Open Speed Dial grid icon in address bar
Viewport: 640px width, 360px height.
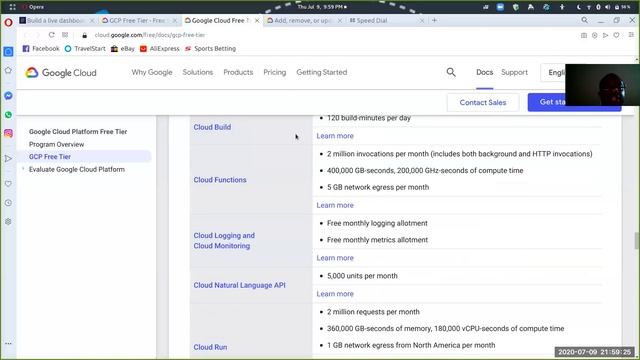pos(65,35)
